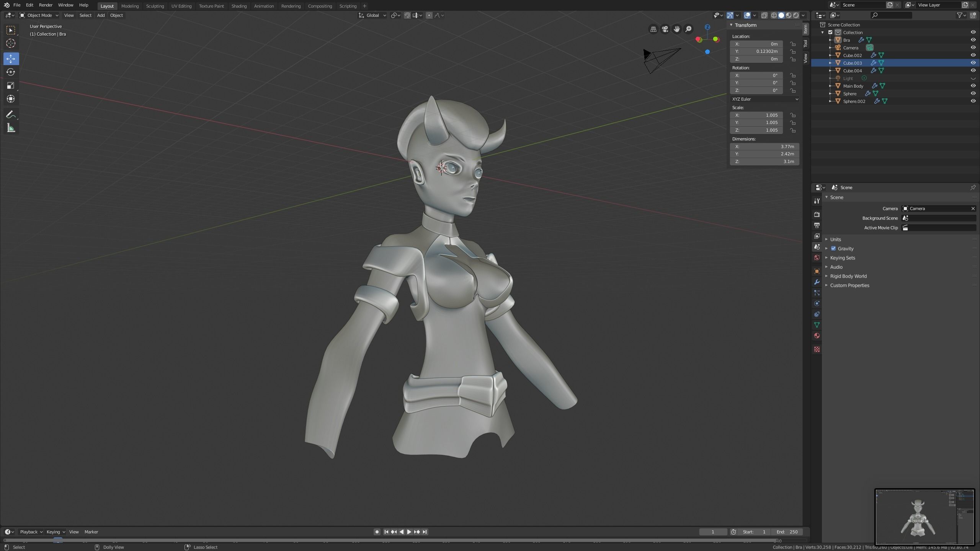Hide Main Body in the outliner
This screenshot has height=551, width=980.
coord(973,86)
